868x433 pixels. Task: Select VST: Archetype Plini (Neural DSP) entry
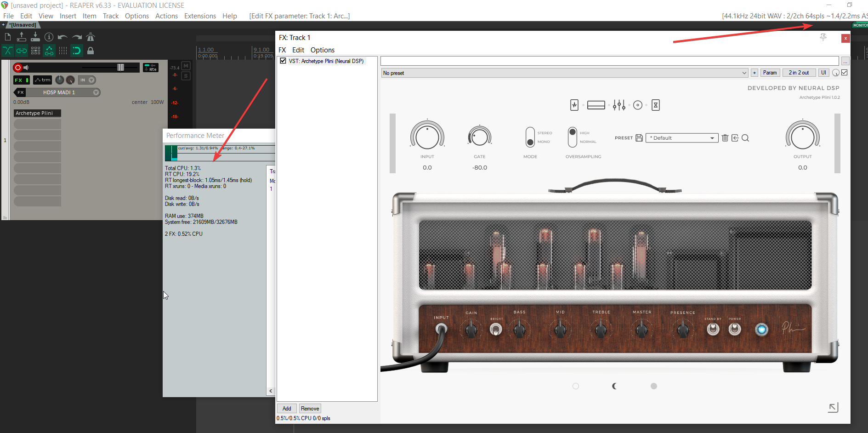click(x=326, y=61)
